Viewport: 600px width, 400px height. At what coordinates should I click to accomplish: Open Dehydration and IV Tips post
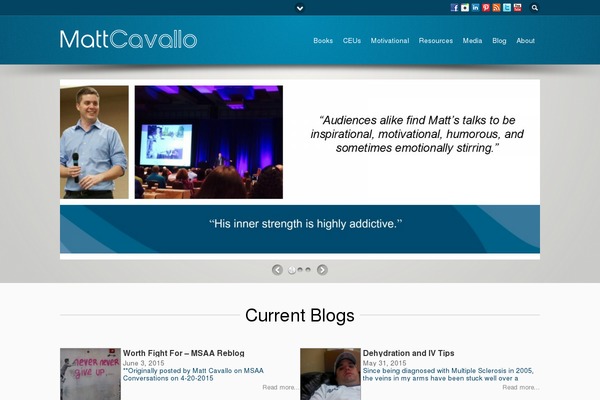click(408, 353)
